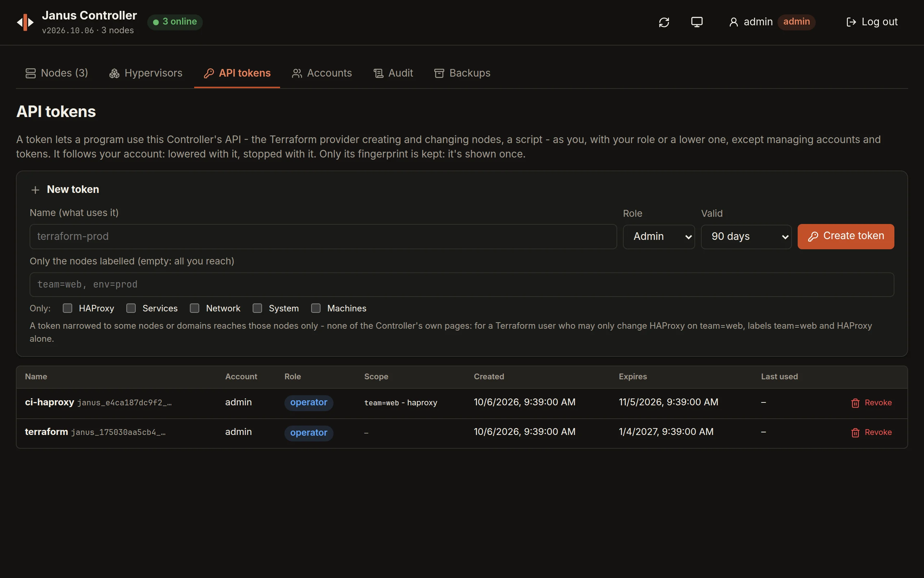Click expiry 11/5/2026, 9:39:00 AM
The width and height of the screenshot is (924, 578).
(x=668, y=402)
